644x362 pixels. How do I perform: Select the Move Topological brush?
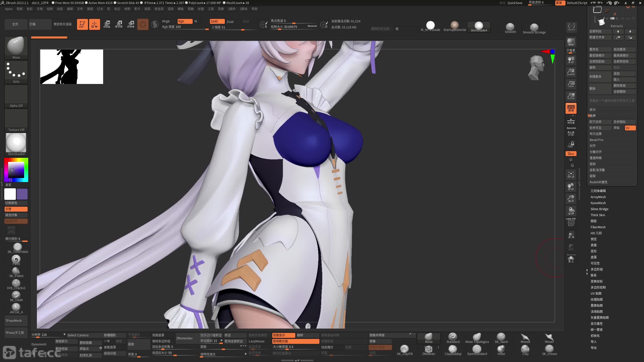point(477,338)
